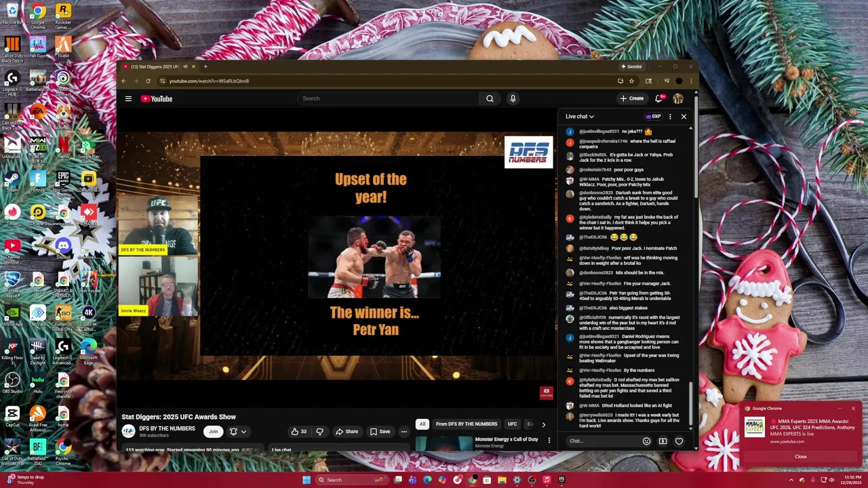Close the live chat panel
The width and height of the screenshot is (868, 488).
click(x=684, y=117)
